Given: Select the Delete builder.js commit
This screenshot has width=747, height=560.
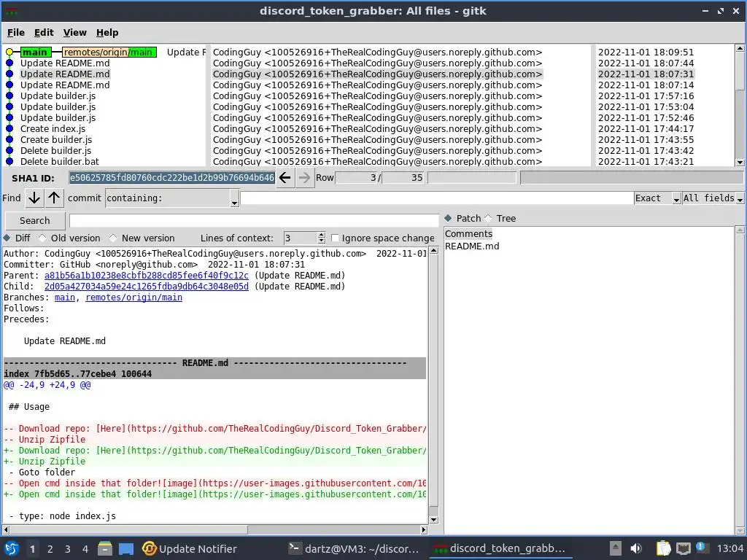Looking at the screenshot, I should pos(55,150).
